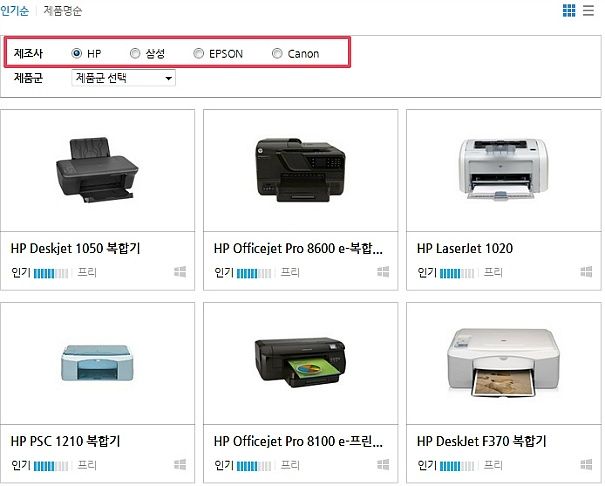Select HP manufacturer radio button
The image size is (605, 486).
pyautogui.click(x=76, y=53)
